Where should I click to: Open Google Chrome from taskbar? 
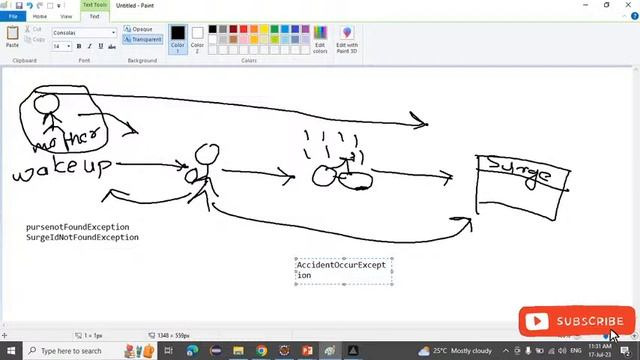tap(262, 351)
